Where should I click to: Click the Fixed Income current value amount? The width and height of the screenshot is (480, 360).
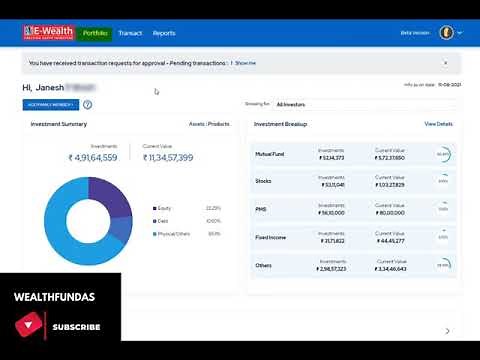[x=390, y=241]
